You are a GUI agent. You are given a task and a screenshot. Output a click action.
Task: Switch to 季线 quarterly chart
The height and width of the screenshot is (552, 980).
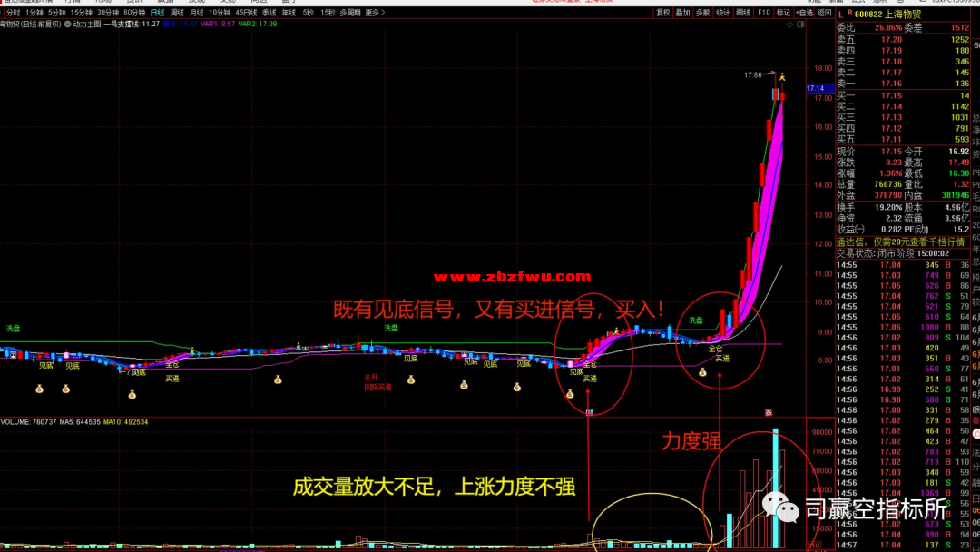(x=269, y=13)
